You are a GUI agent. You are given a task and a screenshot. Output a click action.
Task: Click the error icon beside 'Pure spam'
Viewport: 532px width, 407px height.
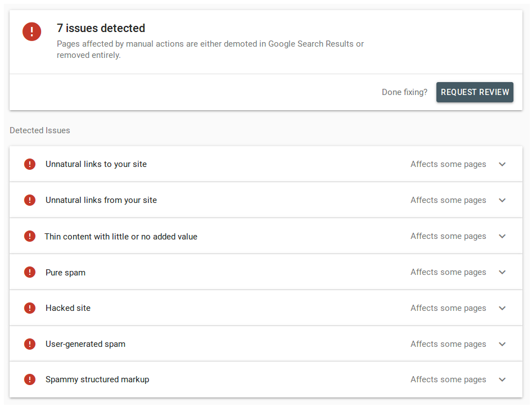(x=30, y=272)
